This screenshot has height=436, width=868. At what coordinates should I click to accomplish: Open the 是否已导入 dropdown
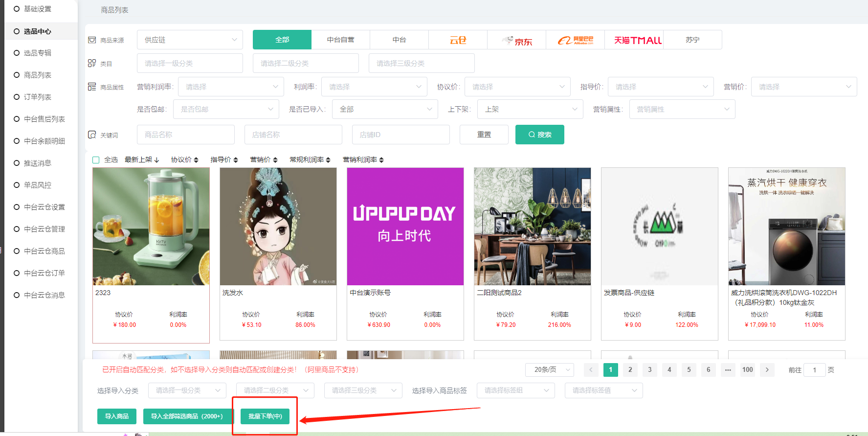coord(385,109)
